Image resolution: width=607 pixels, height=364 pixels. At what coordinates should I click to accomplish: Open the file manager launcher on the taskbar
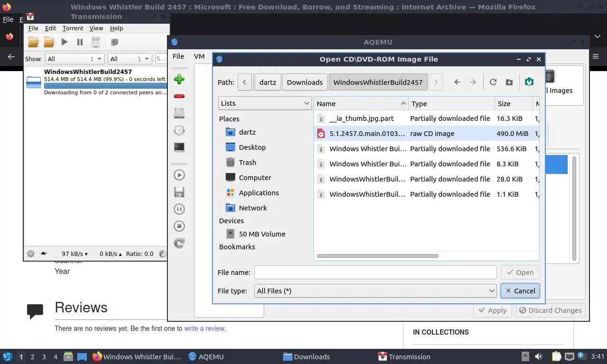[x=68, y=356]
